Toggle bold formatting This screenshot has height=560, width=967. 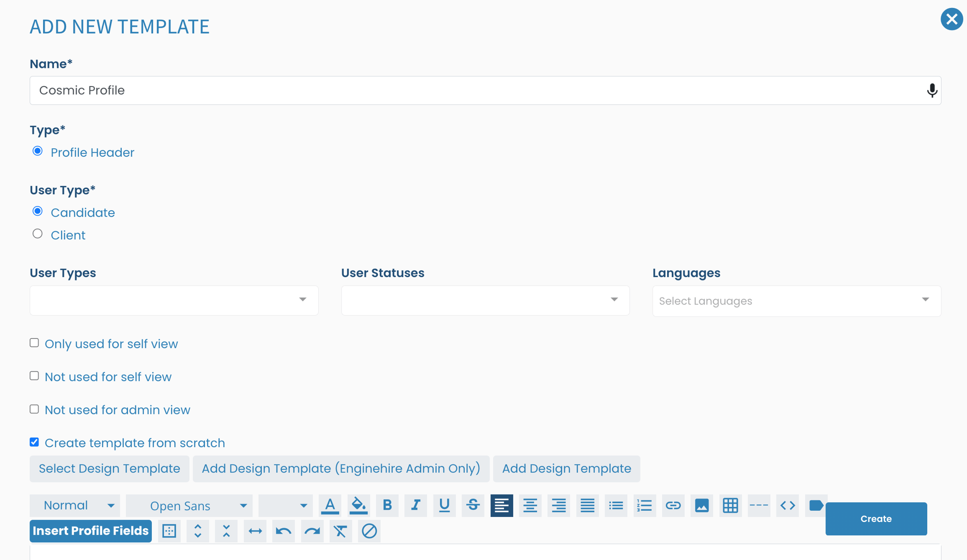point(387,506)
